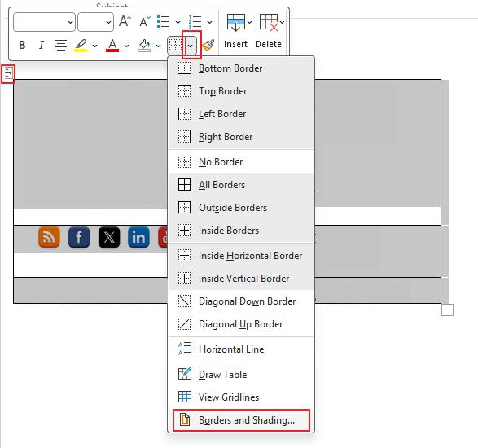Open the X (Twitter) icon

[x=109, y=237]
